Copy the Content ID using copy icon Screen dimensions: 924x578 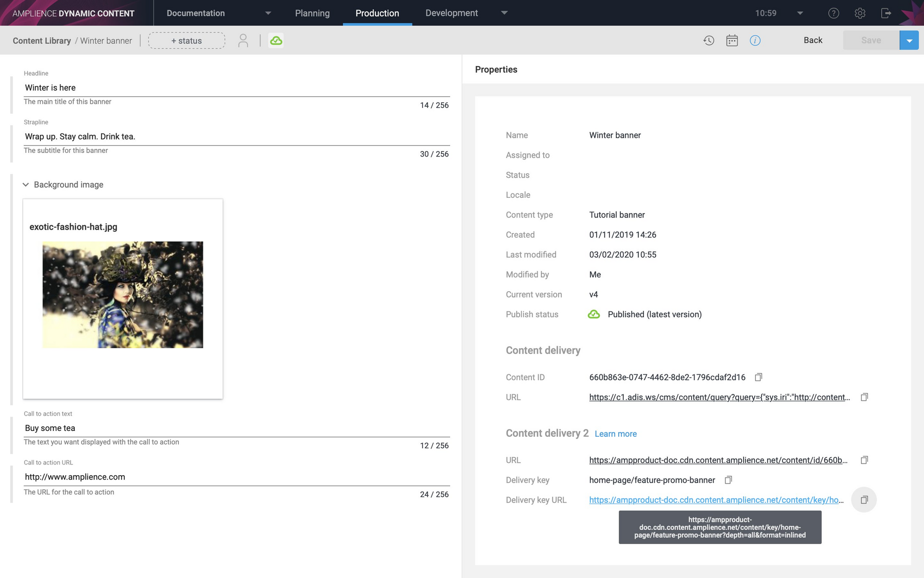point(759,377)
